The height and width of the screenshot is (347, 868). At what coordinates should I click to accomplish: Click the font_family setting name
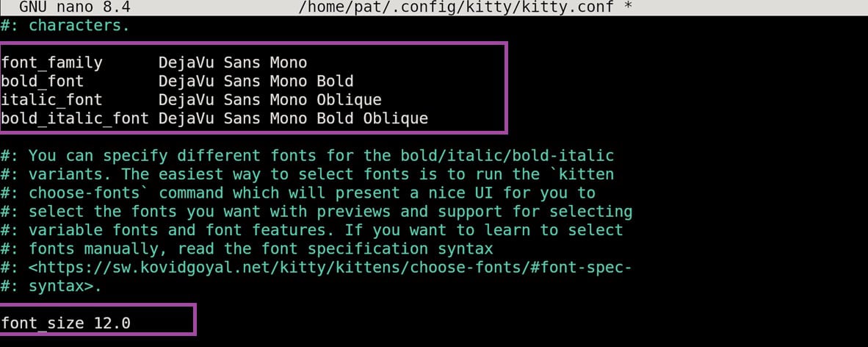pos(51,62)
